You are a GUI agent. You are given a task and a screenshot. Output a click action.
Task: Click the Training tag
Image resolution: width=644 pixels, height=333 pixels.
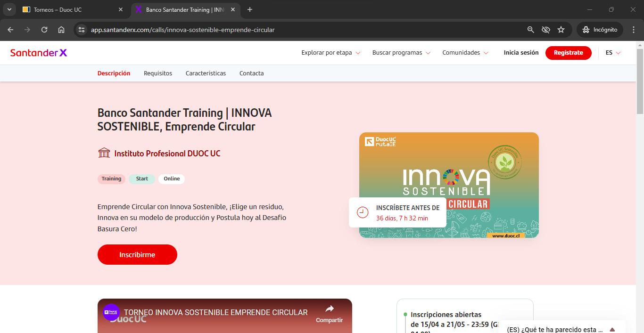(x=111, y=179)
